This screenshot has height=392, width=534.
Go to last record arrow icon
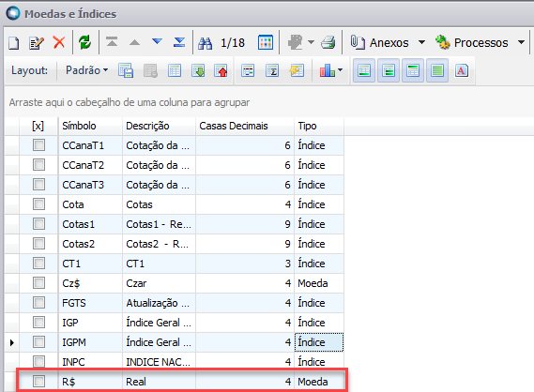[179, 42]
